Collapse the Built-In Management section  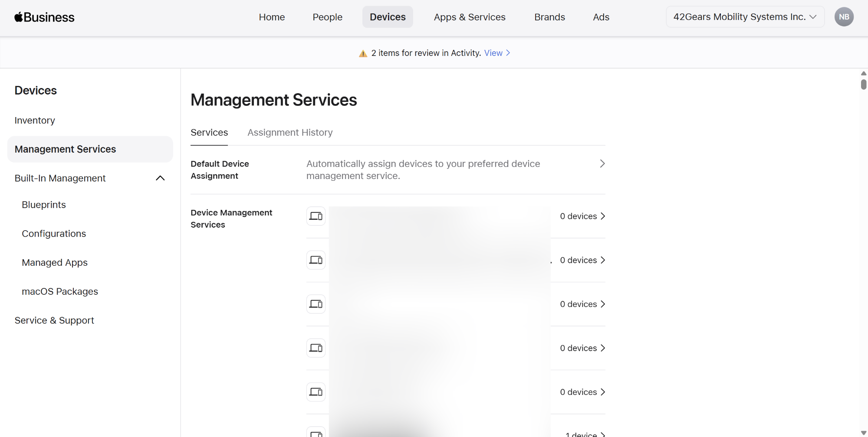point(160,178)
